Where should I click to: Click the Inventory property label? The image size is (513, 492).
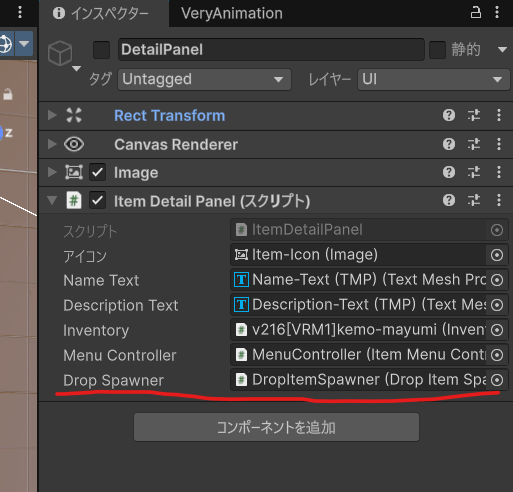[x=96, y=330]
